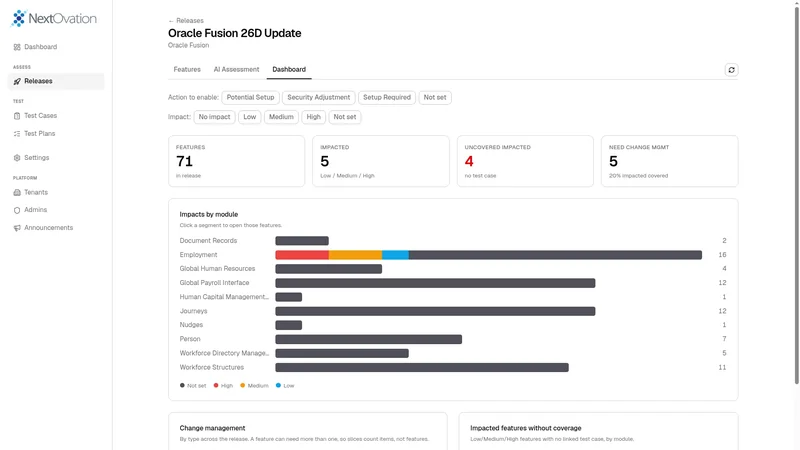
Task: Open Tenants in the sidebar
Action: 56,192
